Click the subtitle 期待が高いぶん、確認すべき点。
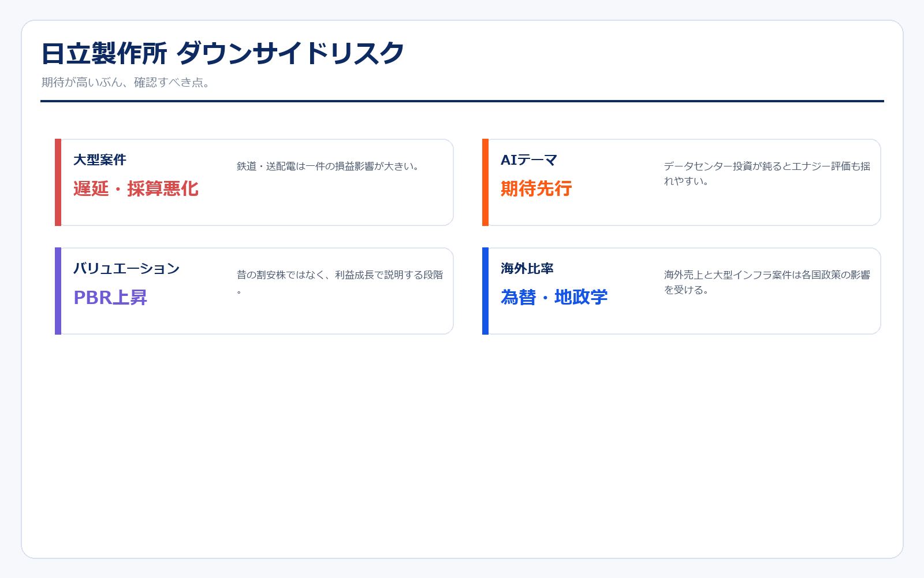924x578 pixels. point(127,83)
